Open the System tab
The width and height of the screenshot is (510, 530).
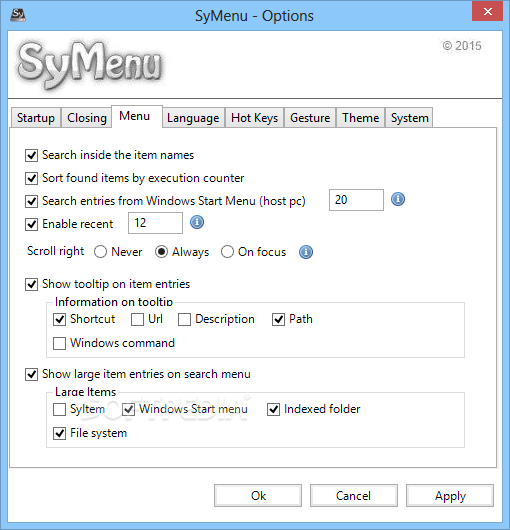[409, 118]
